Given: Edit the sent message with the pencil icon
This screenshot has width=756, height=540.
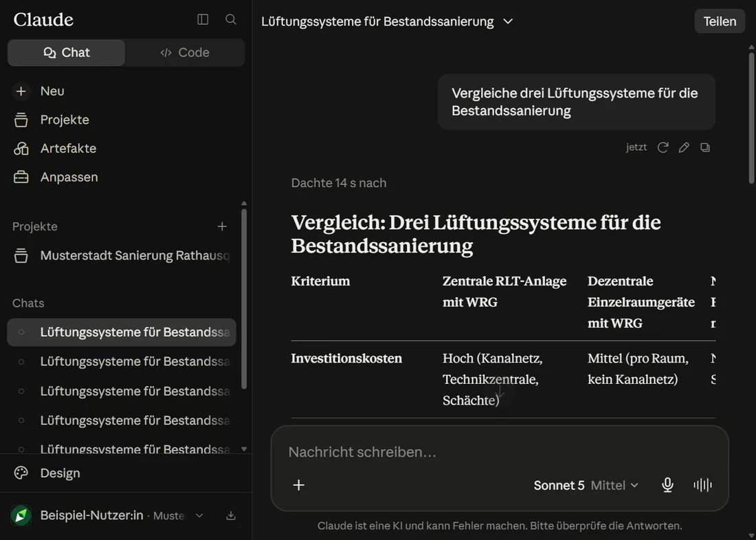Looking at the screenshot, I should 684,148.
